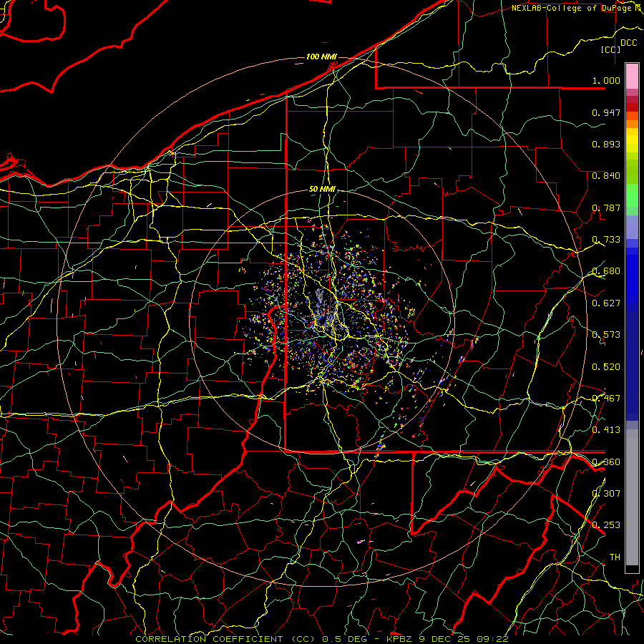644x644 pixels.
Task: Click the 0.360 scale value
Action: coord(606,462)
